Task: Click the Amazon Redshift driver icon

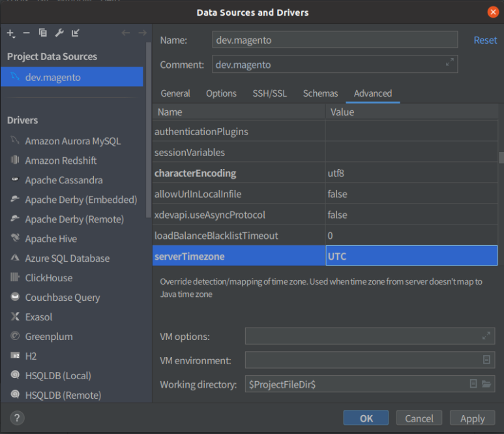Action: tap(15, 160)
